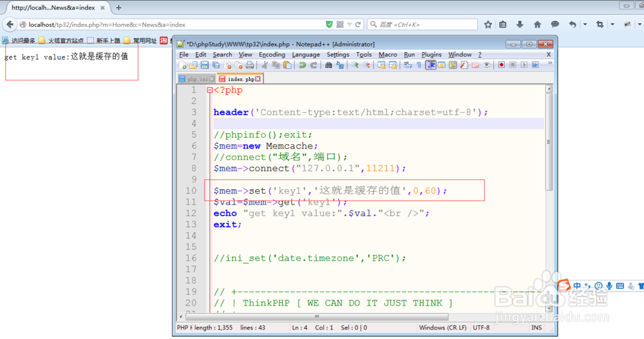
Task: Click Windows (CR LF) in the status bar
Action: pos(442,327)
